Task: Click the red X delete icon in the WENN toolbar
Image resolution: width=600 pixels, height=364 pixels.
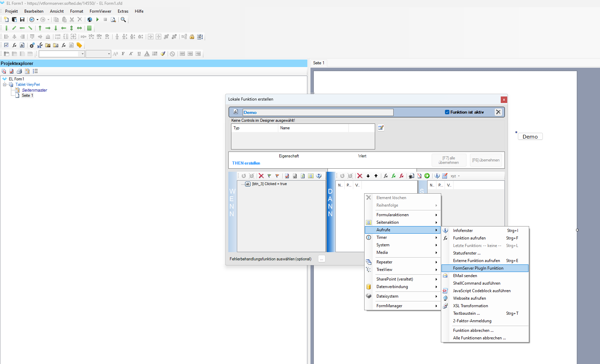Action: click(x=261, y=176)
